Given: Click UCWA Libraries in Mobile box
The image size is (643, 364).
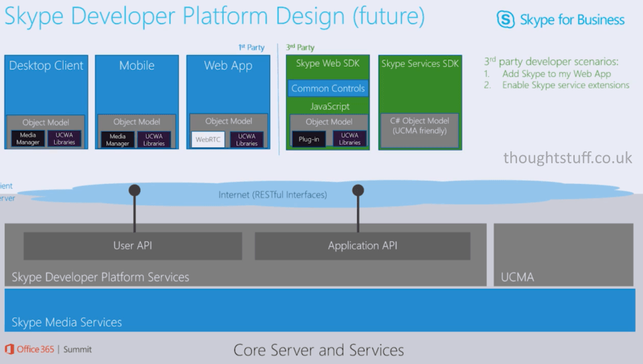Looking at the screenshot, I should (x=154, y=140).
